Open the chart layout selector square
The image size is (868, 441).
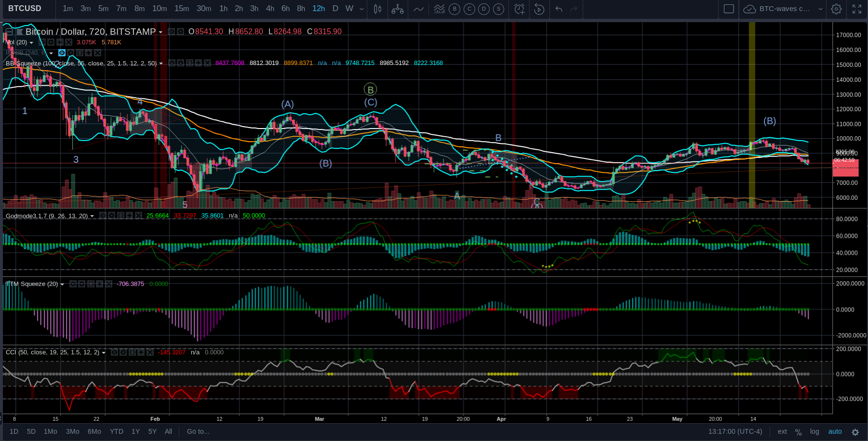click(729, 9)
